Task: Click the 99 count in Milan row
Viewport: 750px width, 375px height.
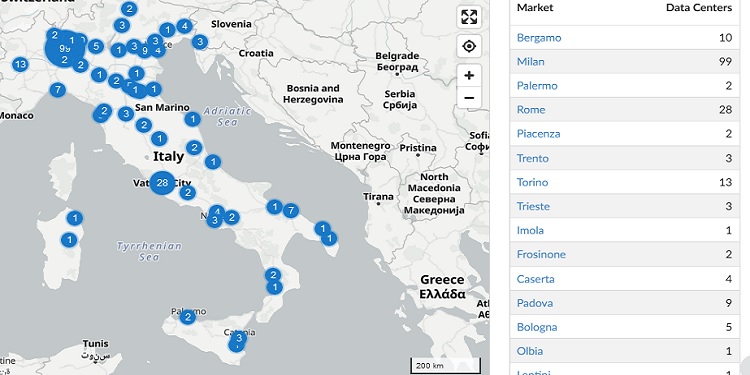Action: [725, 62]
